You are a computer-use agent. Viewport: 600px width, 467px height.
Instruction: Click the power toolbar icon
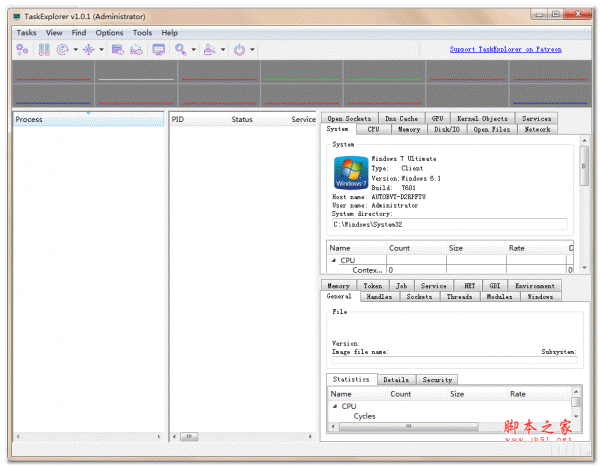239,50
